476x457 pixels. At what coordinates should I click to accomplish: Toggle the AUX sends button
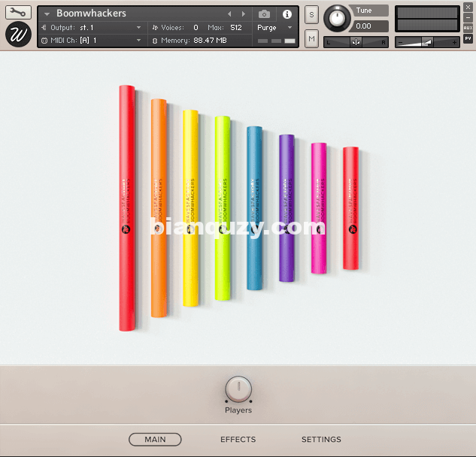pos(468,28)
